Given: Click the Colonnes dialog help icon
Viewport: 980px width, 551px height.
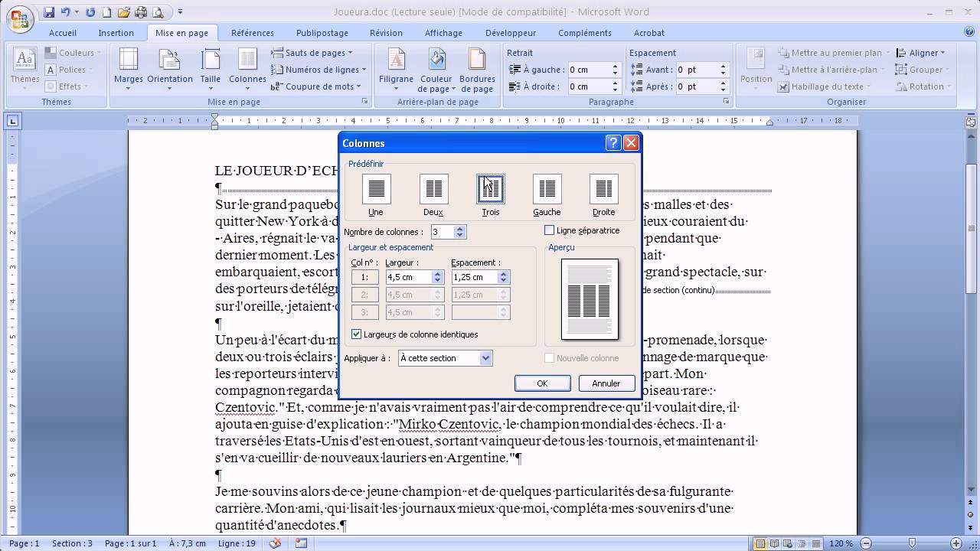Looking at the screenshot, I should [613, 143].
